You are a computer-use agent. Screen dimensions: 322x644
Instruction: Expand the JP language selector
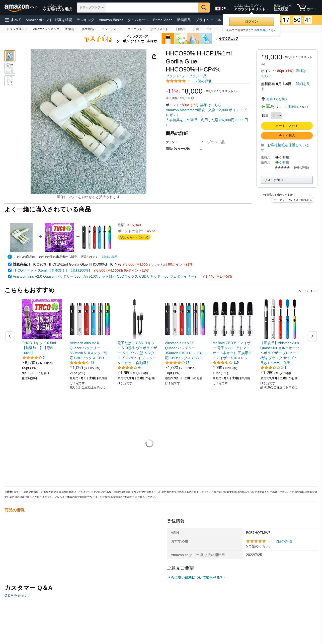pos(222,9)
